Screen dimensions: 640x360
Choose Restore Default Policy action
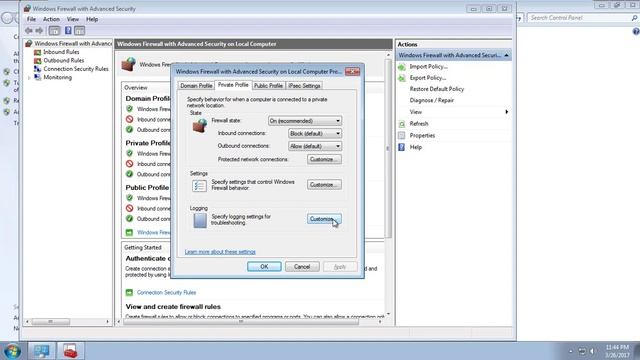pos(437,89)
